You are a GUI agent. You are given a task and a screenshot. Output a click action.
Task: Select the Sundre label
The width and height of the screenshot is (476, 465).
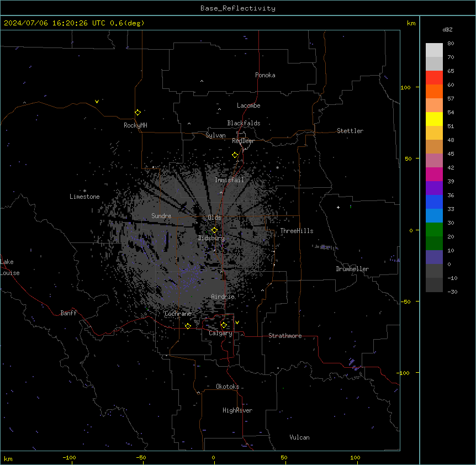click(x=161, y=216)
